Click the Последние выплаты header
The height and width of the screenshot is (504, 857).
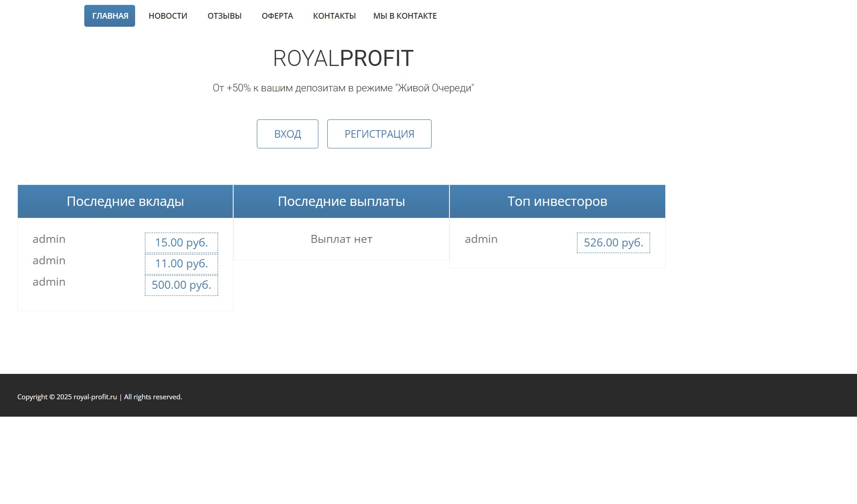click(341, 201)
